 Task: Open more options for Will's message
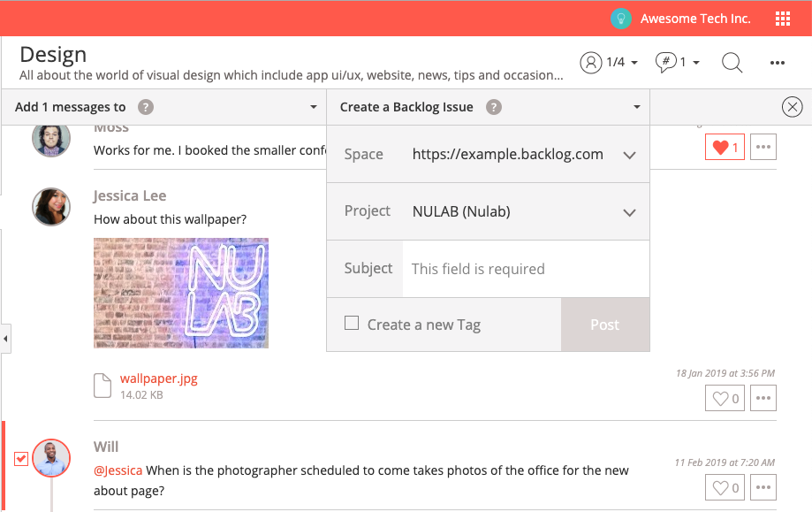click(763, 487)
